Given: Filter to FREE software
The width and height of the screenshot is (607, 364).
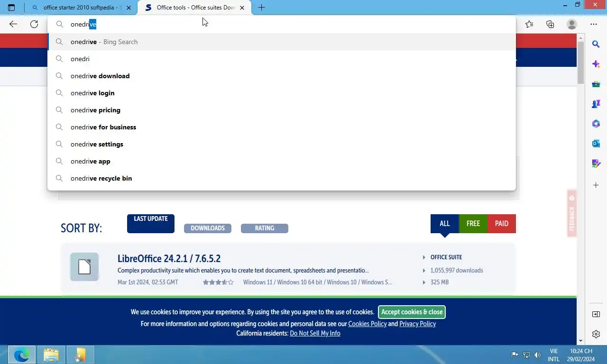Looking at the screenshot, I should (473, 224).
